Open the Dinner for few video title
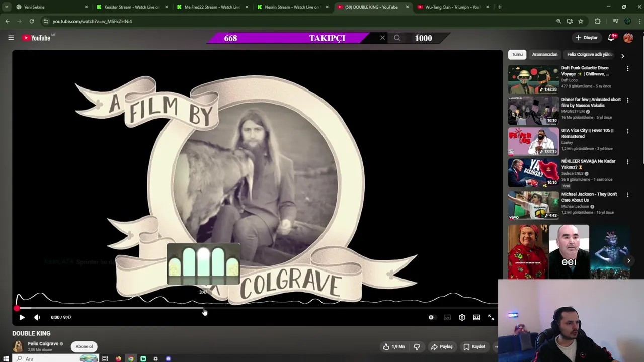The image size is (644, 362). click(x=591, y=102)
